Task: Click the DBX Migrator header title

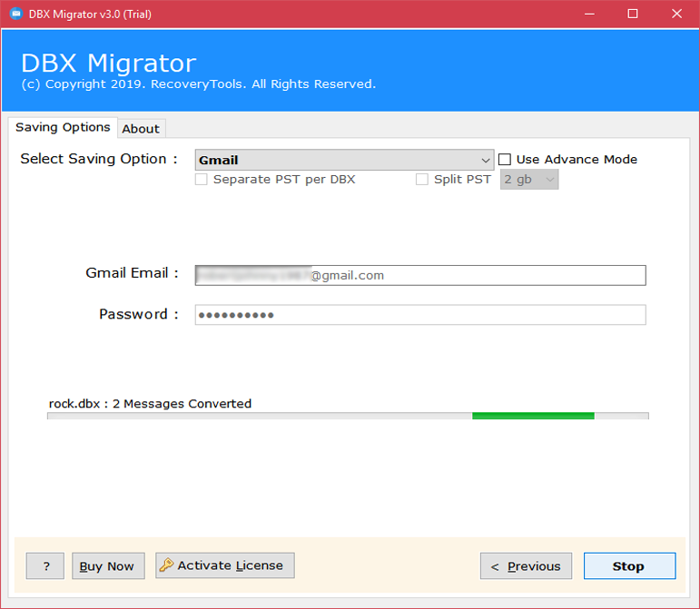Action: [x=108, y=63]
